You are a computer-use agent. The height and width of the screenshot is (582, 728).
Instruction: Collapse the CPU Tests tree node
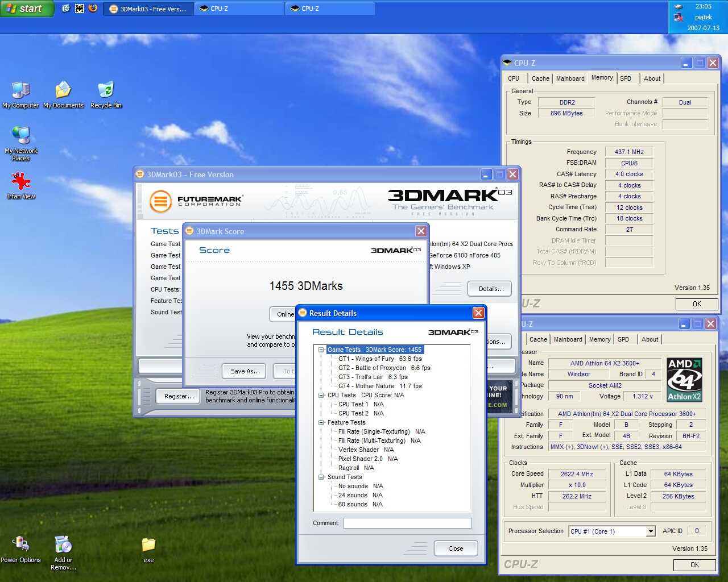click(x=321, y=395)
